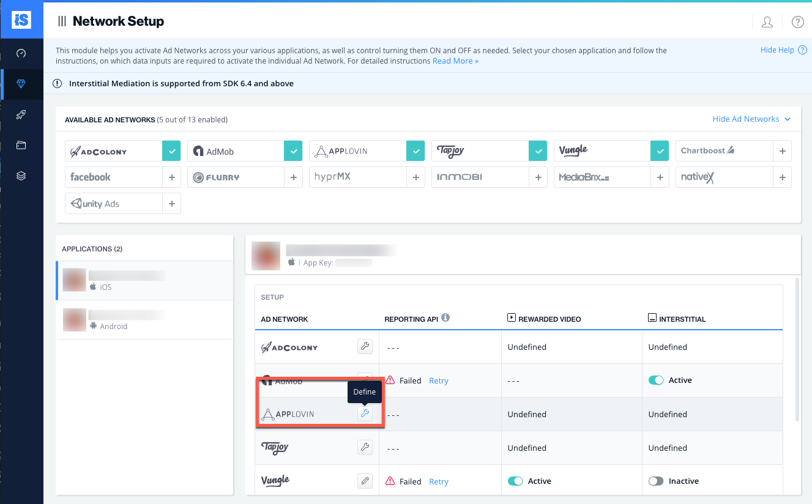The image size is (812, 504).
Task: Open the AdColony enabled network dropdown
Action: [x=171, y=150]
